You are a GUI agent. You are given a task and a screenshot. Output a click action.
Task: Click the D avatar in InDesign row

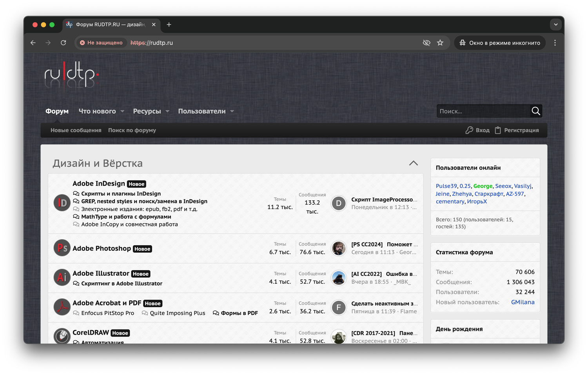click(x=339, y=203)
